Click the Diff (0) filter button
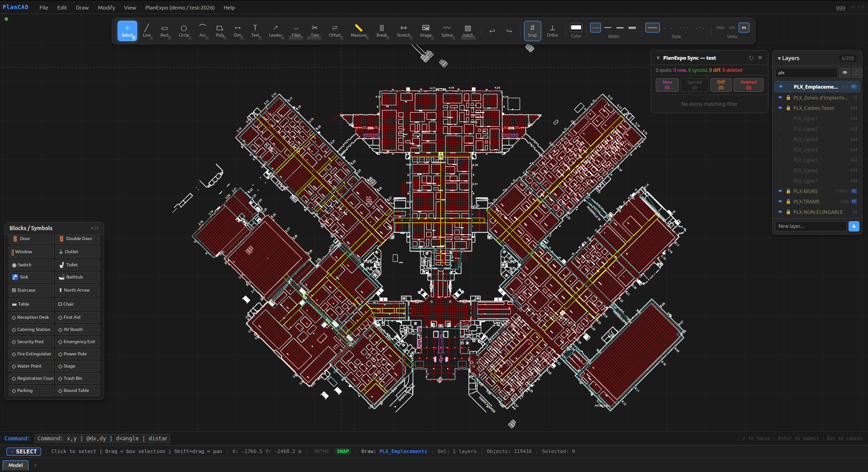Screen dimensions: 868x472 [721, 85]
